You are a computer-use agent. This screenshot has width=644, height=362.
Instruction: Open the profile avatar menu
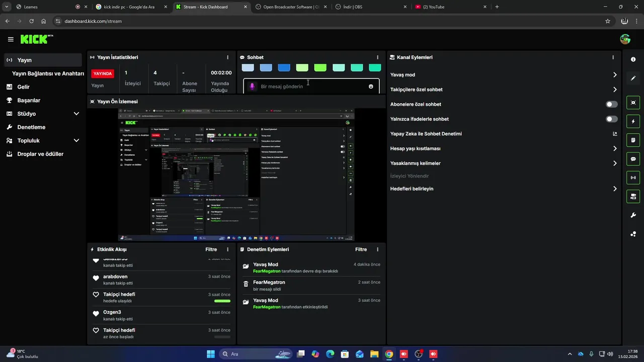(625, 39)
